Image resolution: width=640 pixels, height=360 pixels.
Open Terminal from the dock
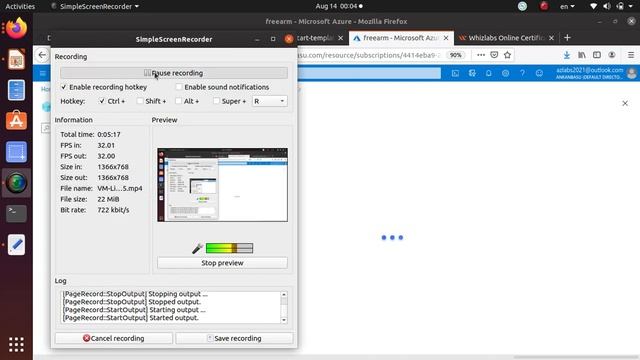tap(16, 213)
